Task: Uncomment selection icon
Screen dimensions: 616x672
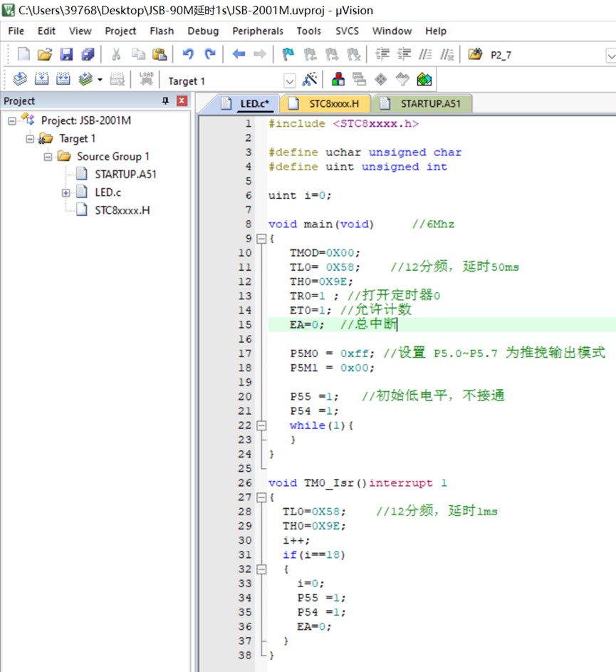Action: pos(447,54)
